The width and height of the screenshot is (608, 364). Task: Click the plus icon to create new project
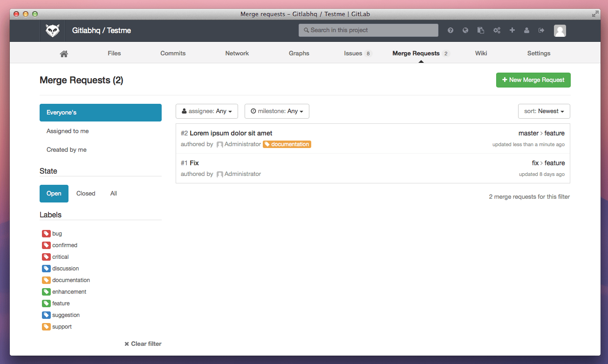[x=512, y=30]
